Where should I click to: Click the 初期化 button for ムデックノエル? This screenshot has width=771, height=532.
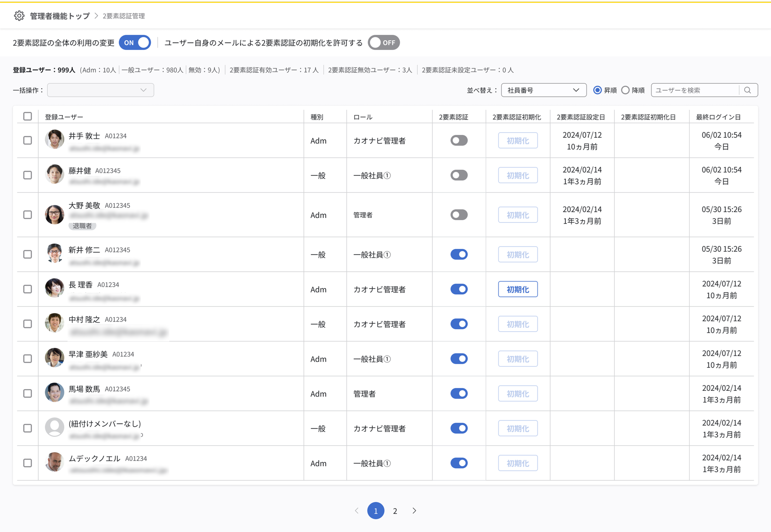518,463
